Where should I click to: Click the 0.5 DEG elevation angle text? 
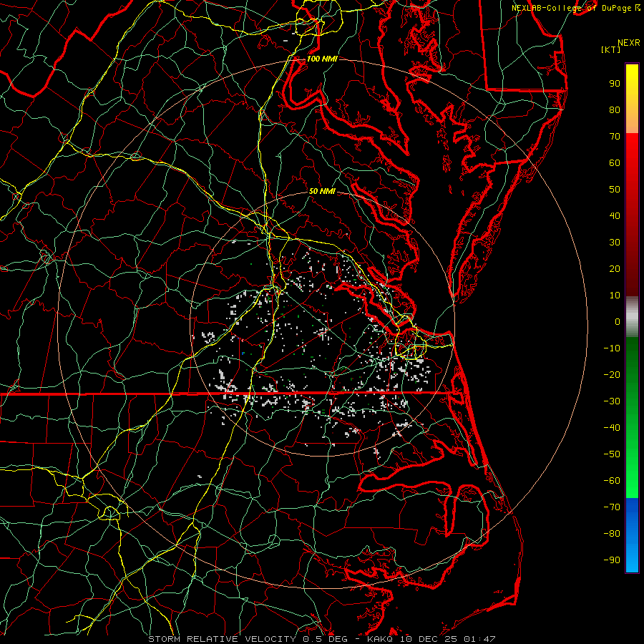pyautogui.click(x=325, y=639)
